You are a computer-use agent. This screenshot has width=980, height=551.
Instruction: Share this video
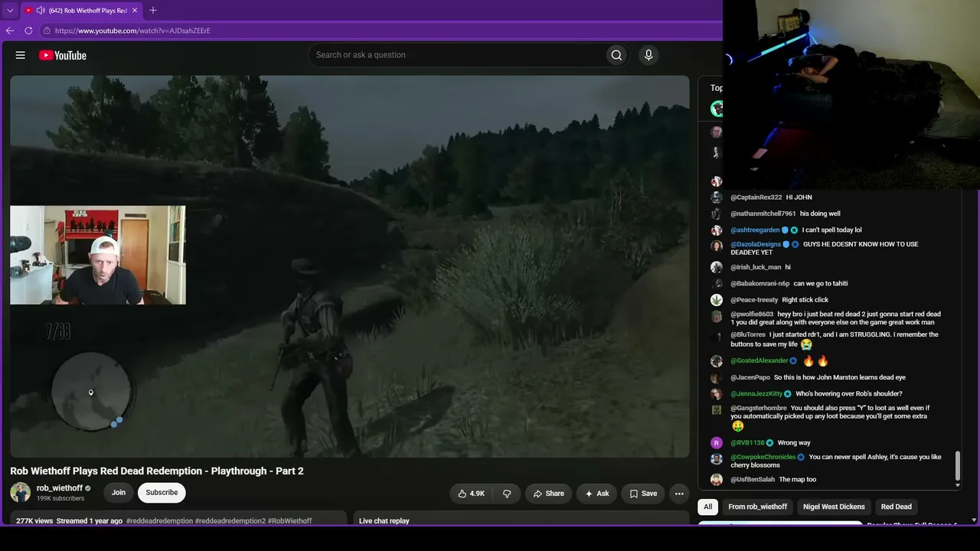pyautogui.click(x=548, y=494)
